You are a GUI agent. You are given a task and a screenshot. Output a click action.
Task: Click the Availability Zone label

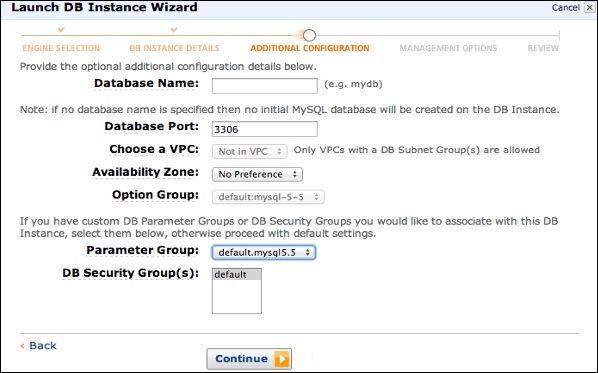coord(145,172)
